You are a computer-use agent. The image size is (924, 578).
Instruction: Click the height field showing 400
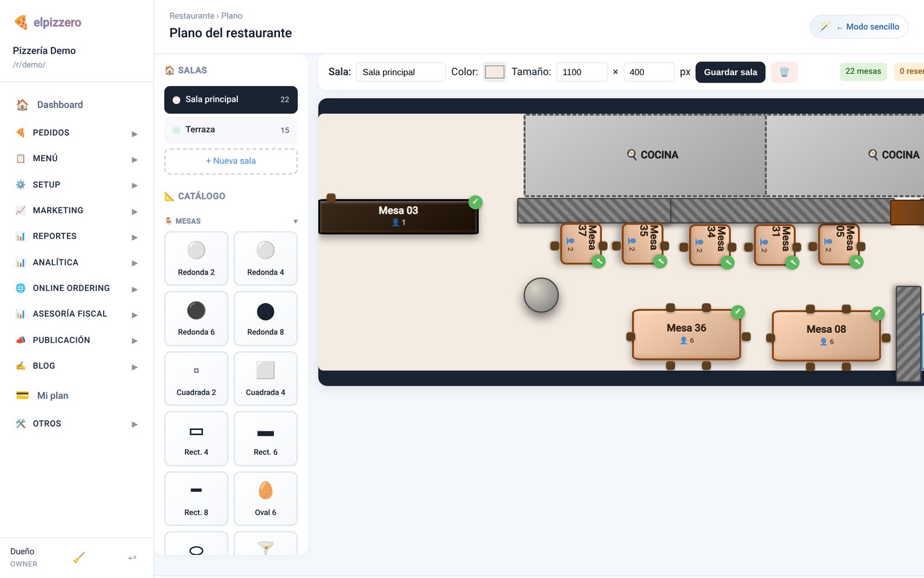(x=649, y=72)
